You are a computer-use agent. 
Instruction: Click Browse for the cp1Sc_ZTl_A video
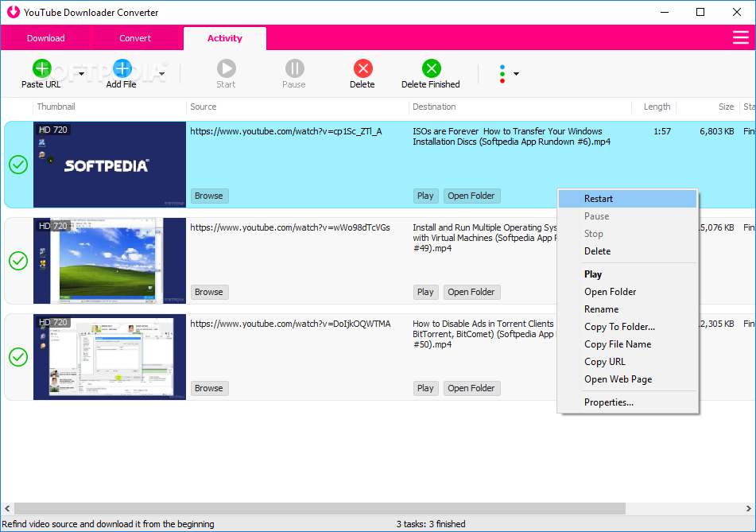209,196
